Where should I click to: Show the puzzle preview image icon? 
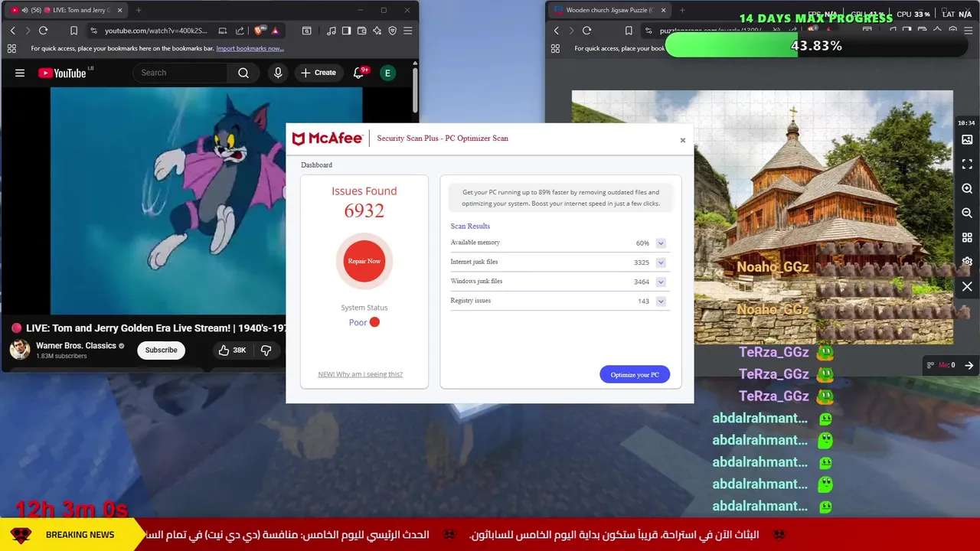tap(967, 140)
